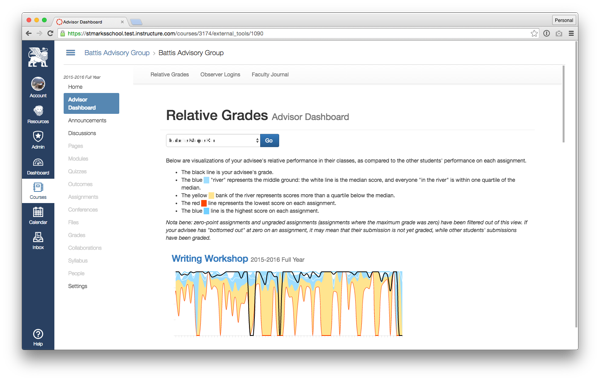Click the info extension icon in toolbar

(x=546, y=33)
